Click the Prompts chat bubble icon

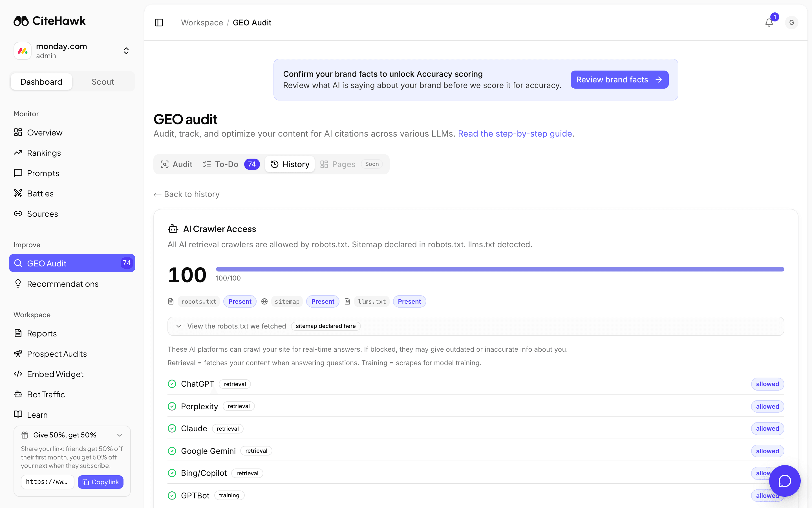[18, 173]
